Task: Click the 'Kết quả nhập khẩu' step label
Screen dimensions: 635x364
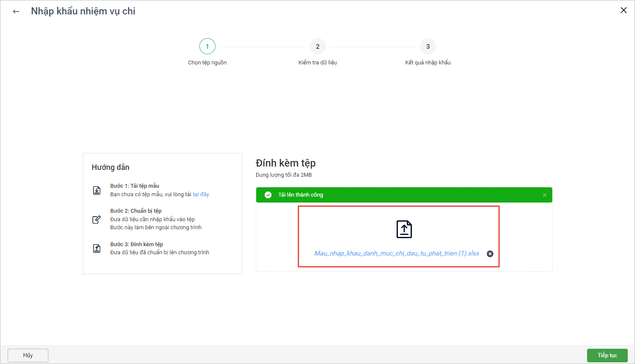Action: tap(428, 63)
